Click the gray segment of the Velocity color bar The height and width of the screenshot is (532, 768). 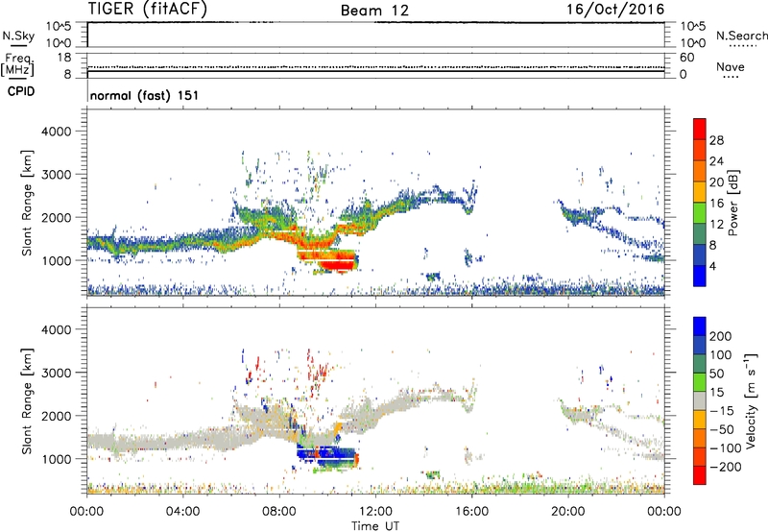pyautogui.click(x=700, y=400)
